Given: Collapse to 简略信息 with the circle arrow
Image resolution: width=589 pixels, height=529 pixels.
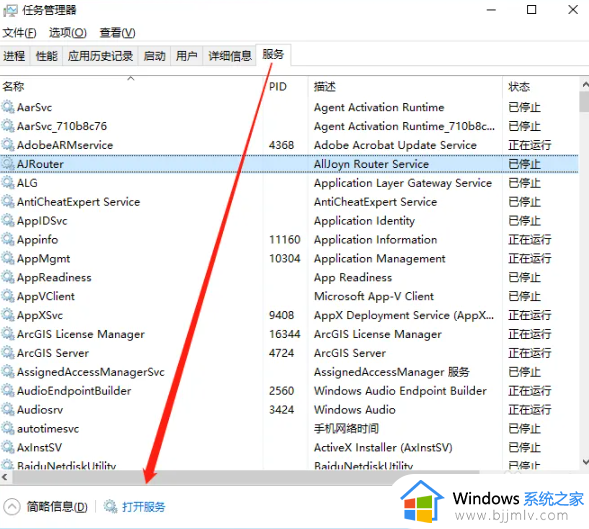Looking at the screenshot, I should pyautogui.click(x=12, y=506).
